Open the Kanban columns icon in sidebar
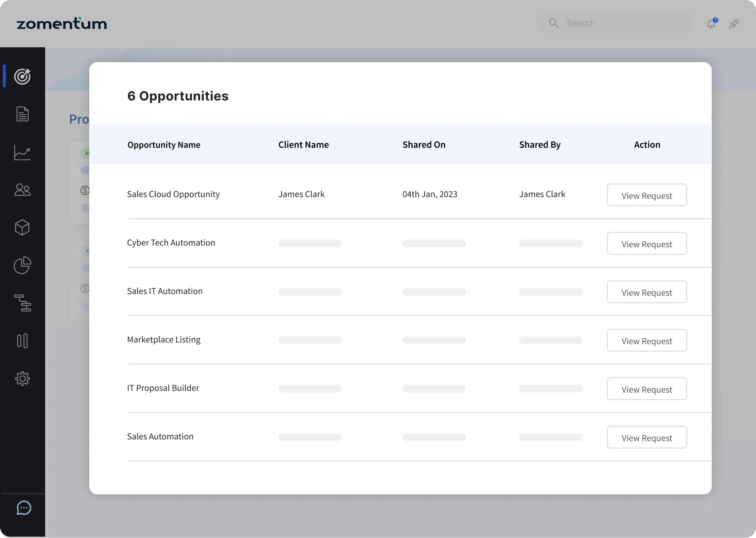The image size is (756, 538). click(x=23, y=341)
